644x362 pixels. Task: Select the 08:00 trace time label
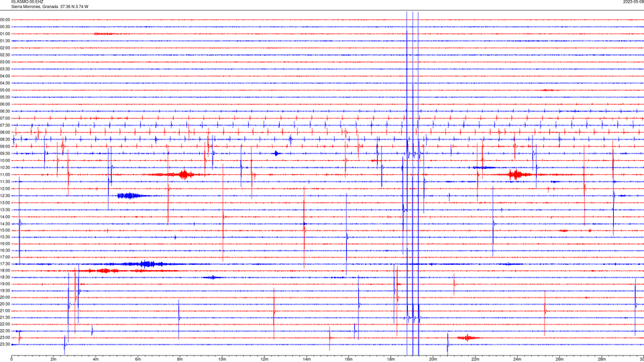pyautogui.click(x=5, y=132)
